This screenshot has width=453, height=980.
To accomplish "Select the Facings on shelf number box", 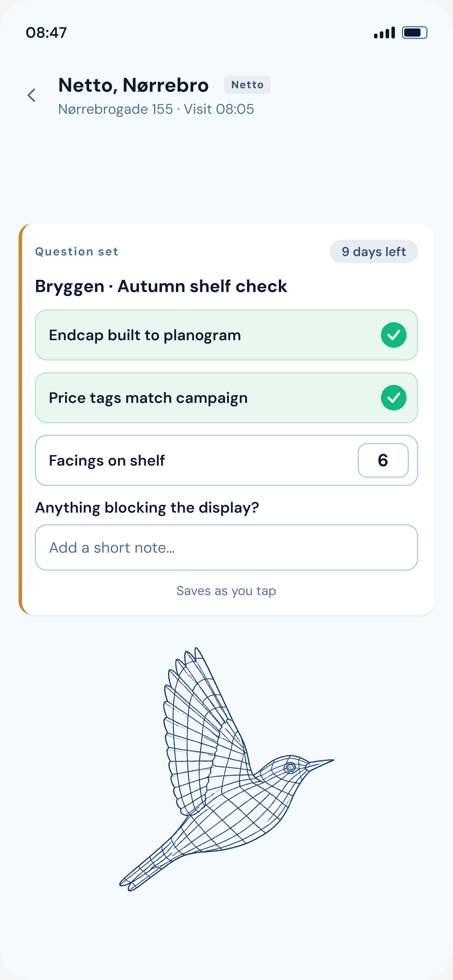I will [383, 460].
